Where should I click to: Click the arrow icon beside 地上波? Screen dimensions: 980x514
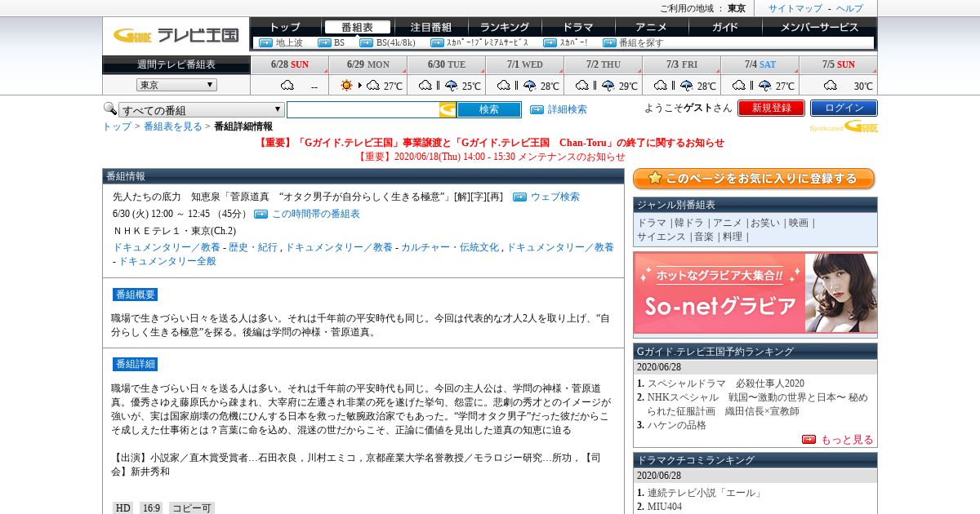[x=265, y=42]
